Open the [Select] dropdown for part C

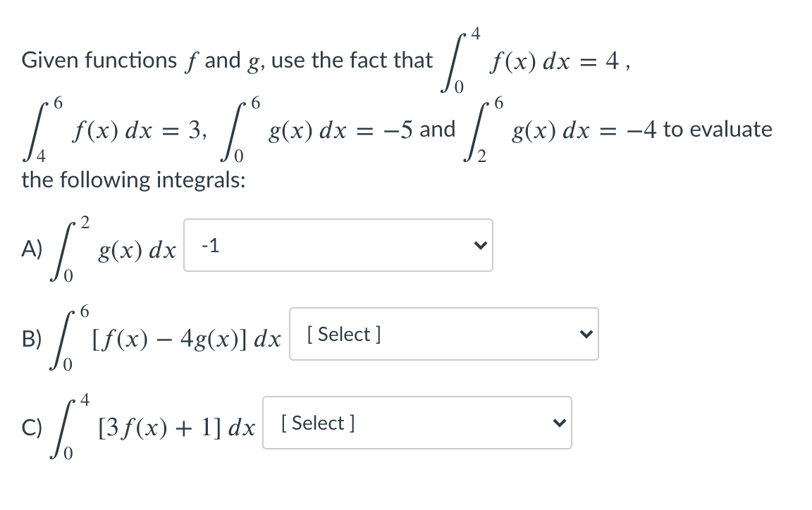[417, 423]
